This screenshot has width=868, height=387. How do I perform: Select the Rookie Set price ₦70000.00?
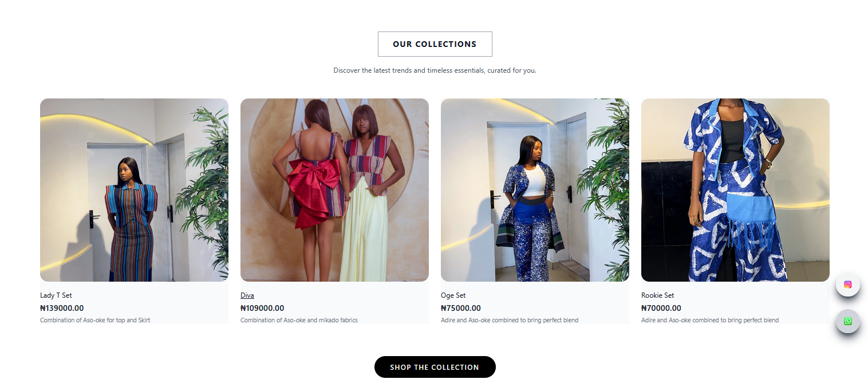661,307
